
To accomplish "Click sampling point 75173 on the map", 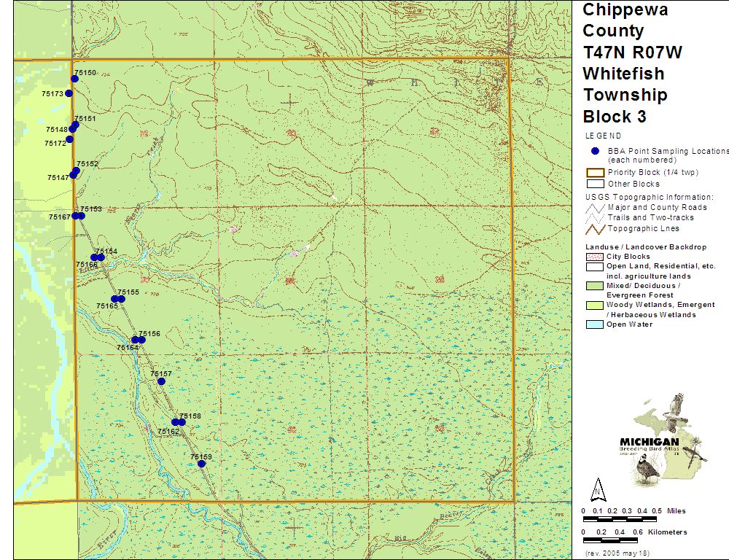I will [69, 93].
